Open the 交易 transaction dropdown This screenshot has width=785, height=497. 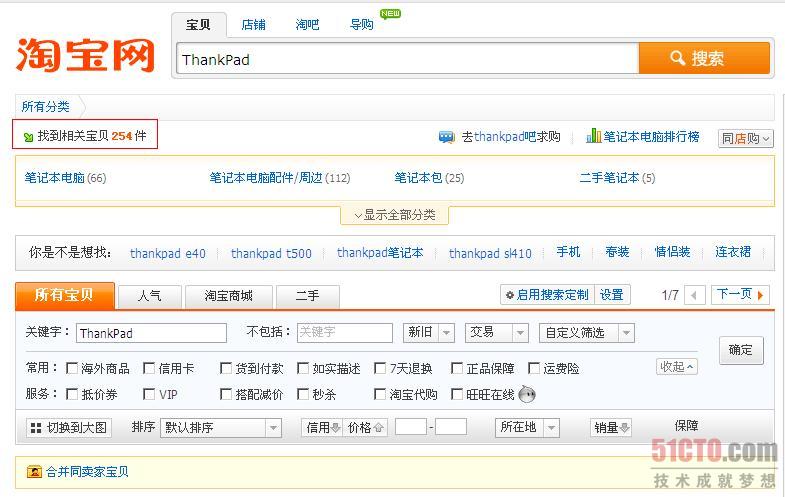click(497, 333)
